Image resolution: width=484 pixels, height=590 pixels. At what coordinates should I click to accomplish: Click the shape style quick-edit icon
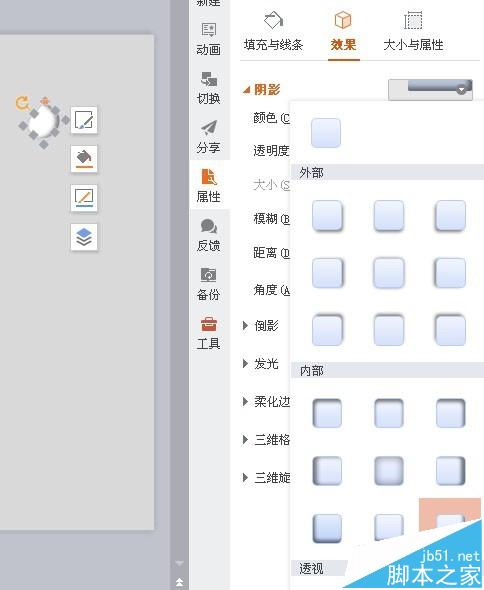[84, 120]
